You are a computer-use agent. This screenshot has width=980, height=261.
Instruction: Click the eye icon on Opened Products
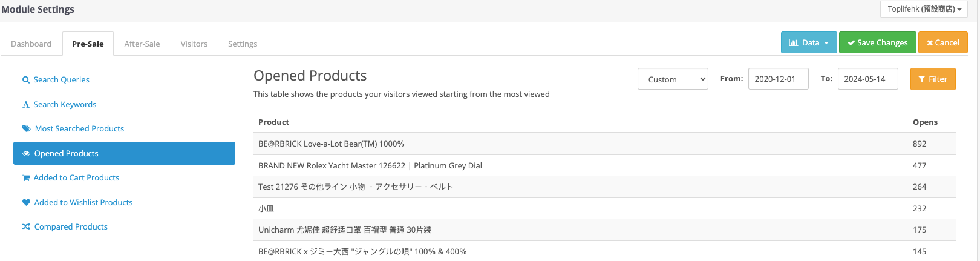26,154
